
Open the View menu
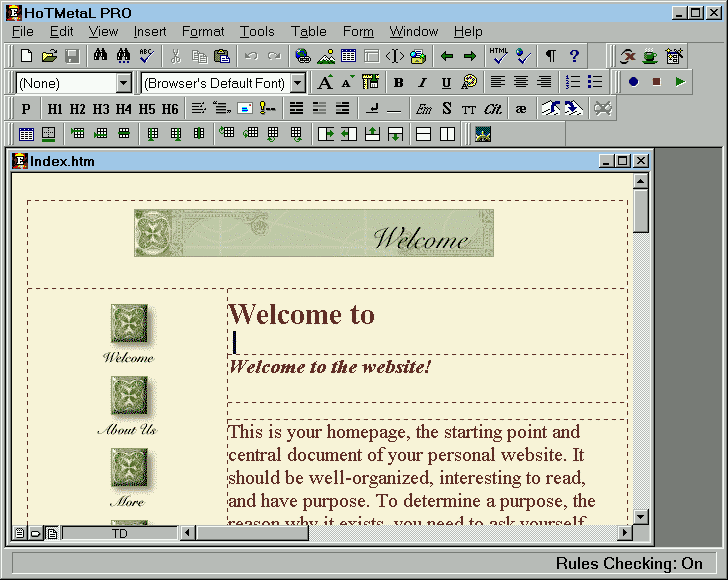(x=103, y=32)
